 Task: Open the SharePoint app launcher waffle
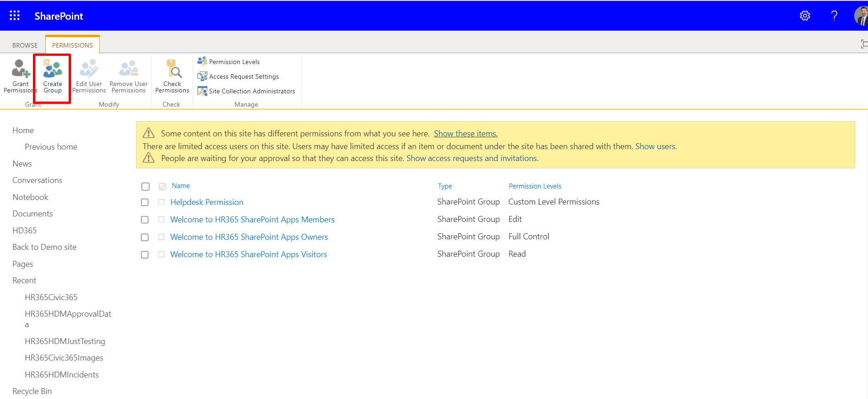tap(15, 16)
